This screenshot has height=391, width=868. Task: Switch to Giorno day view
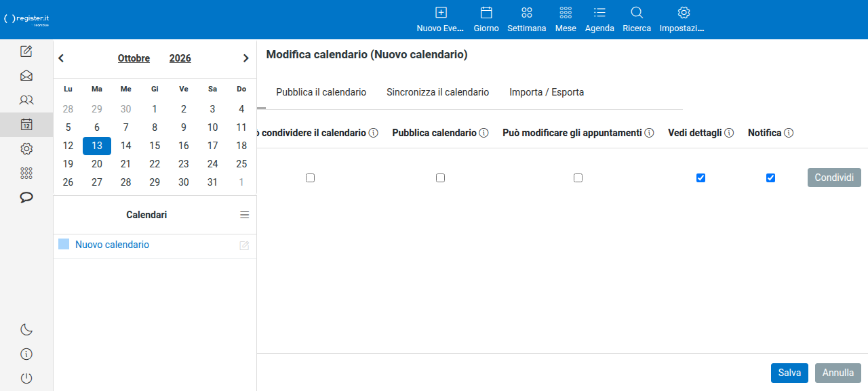(486, 19)
